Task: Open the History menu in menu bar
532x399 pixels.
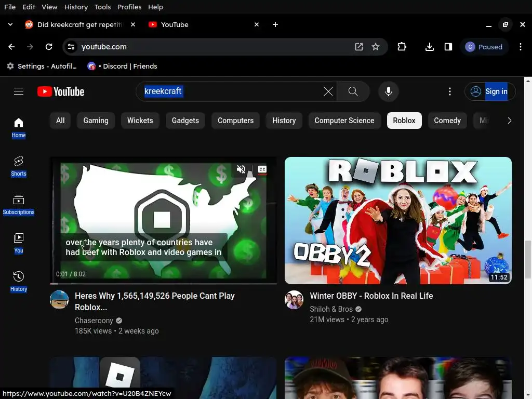Action: pyautogui.click(x=76, y=7)
